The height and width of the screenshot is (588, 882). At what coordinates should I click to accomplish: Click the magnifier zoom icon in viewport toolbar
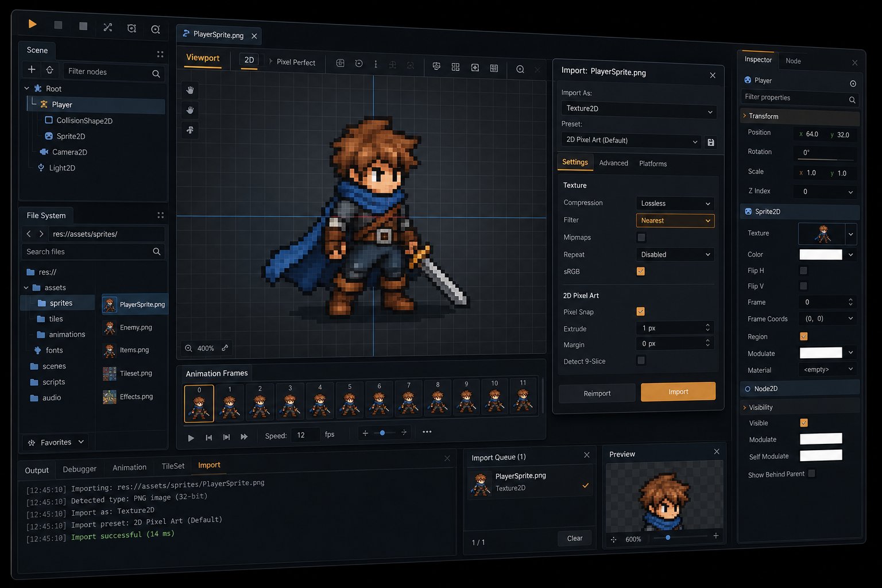click(520, 69)
